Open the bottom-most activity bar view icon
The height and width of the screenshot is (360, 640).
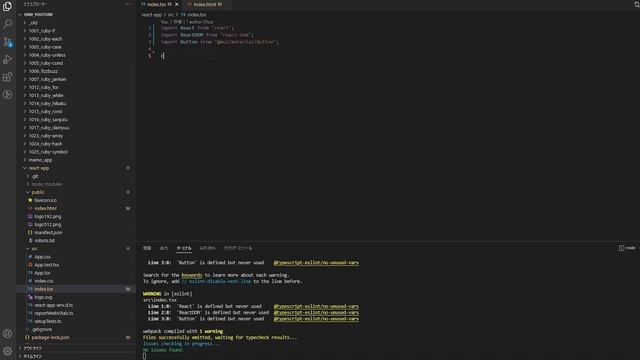(x=7, y=95)
